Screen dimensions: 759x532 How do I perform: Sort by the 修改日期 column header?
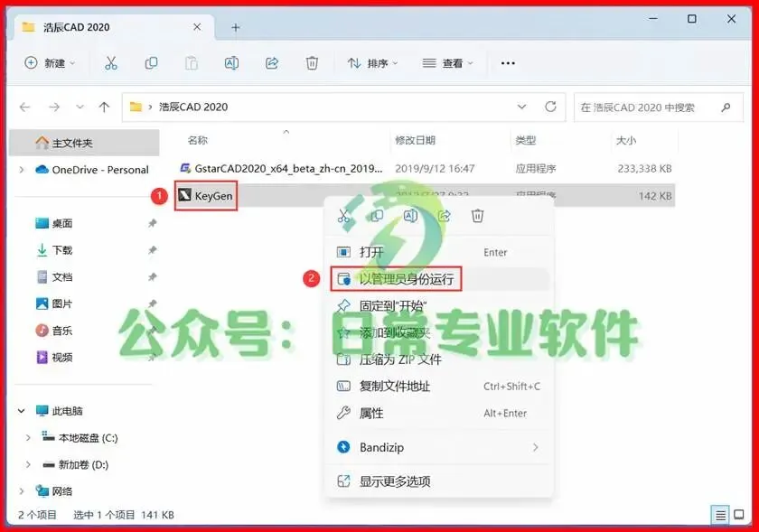[x=416, y=140]
